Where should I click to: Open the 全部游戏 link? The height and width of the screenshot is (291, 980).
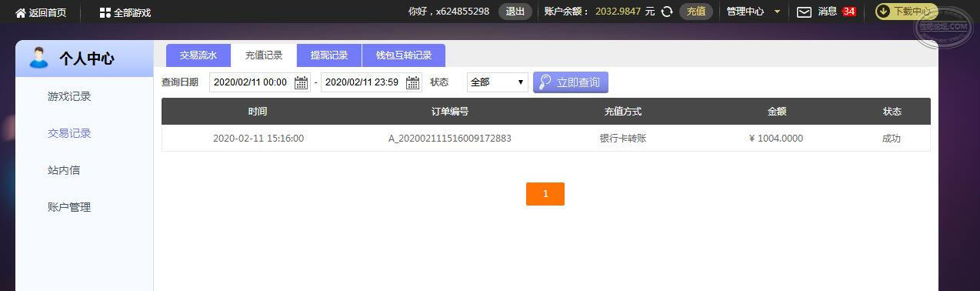pyautogui.click(x=132, y=12)
